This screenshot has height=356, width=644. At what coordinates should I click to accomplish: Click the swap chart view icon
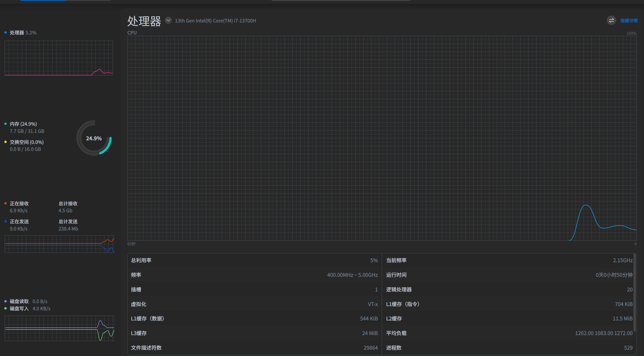[611, 20]
